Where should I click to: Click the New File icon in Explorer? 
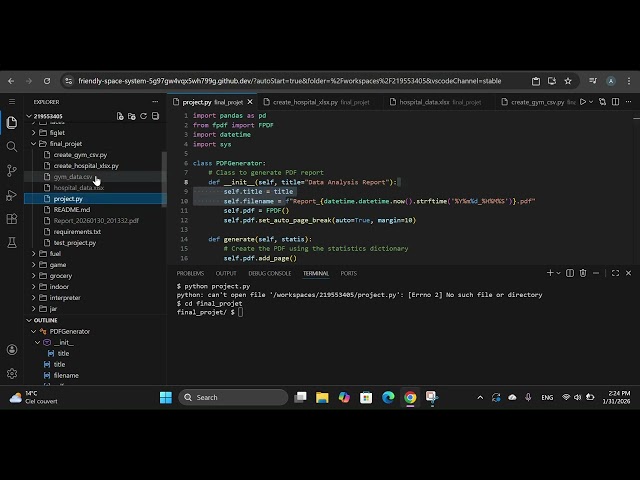pyautogui.click(x=120, y=116)
